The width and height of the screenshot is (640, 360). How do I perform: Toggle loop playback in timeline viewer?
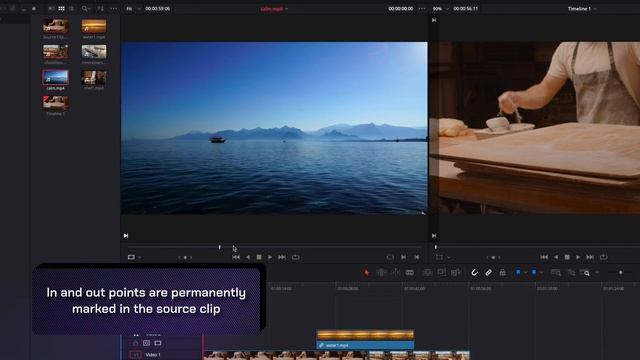click(604, 257)
